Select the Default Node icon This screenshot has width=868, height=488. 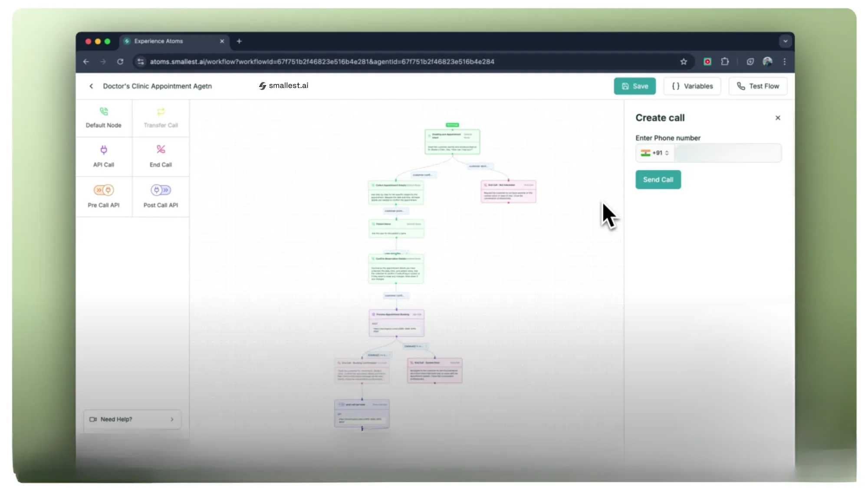click(x=103, y=112)
